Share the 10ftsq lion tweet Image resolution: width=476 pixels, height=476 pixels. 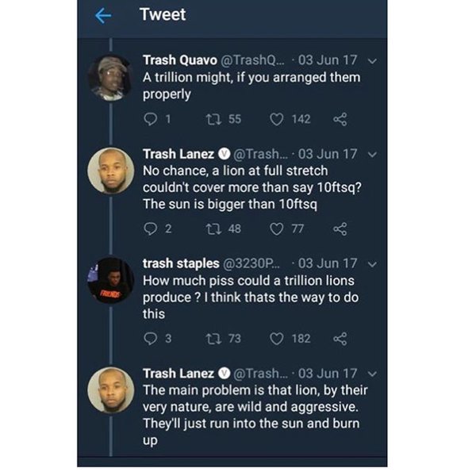point(341,229)
